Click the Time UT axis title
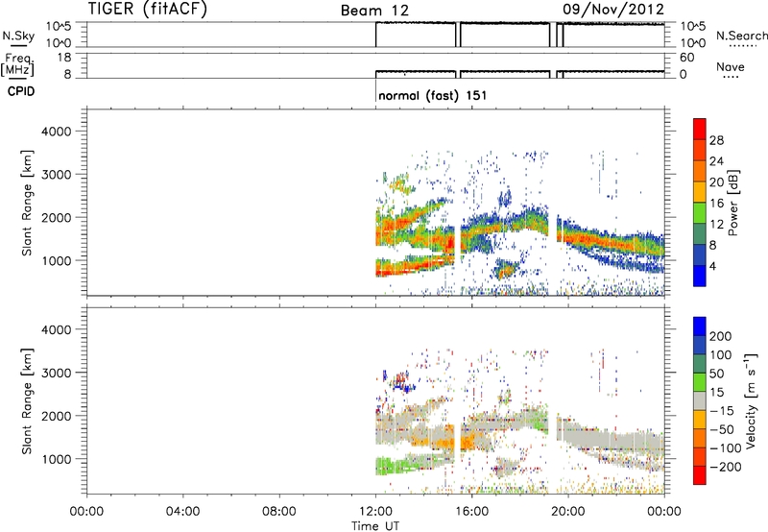 point(375,526)
